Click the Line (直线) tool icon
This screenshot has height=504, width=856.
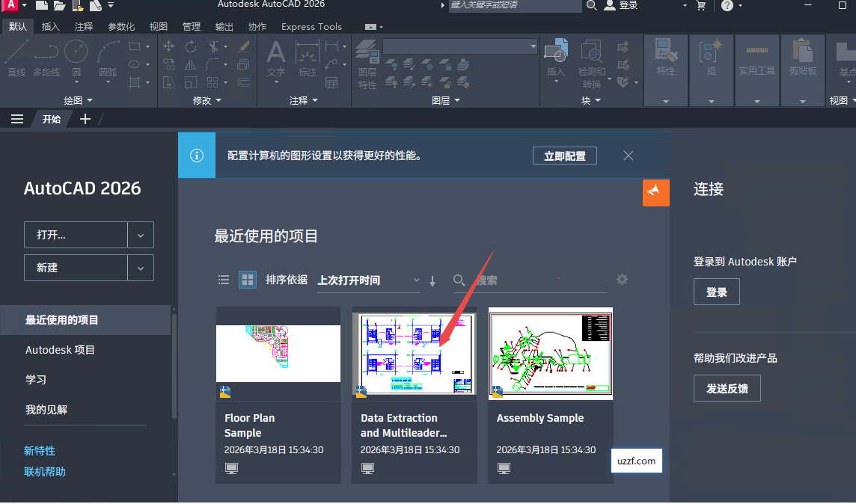tap(16, 53)
